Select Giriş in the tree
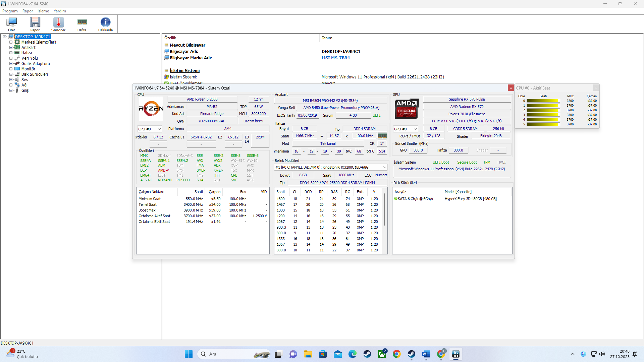Screen dimensions: 644x362 click(25, 90)
